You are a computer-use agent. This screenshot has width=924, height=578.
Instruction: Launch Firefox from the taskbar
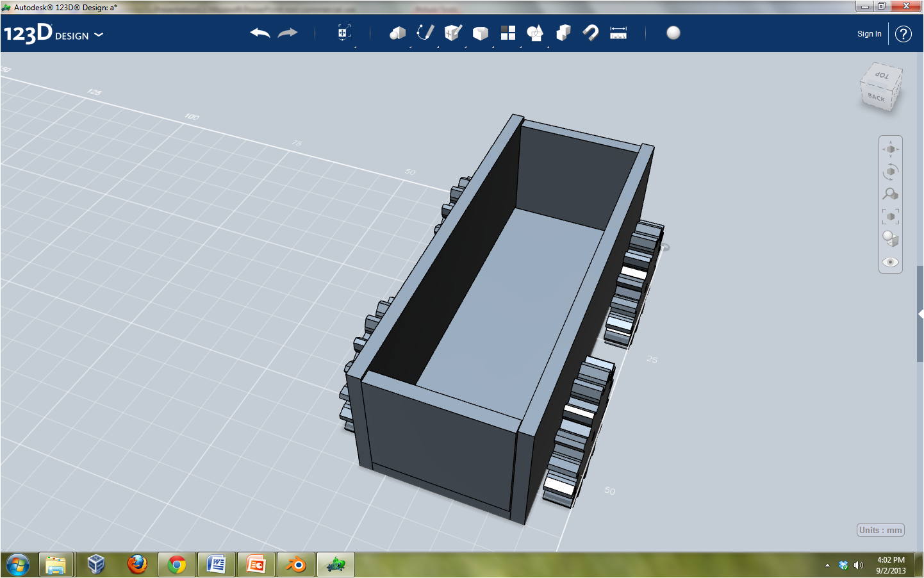pyautogui.click(x=137, y=565)
